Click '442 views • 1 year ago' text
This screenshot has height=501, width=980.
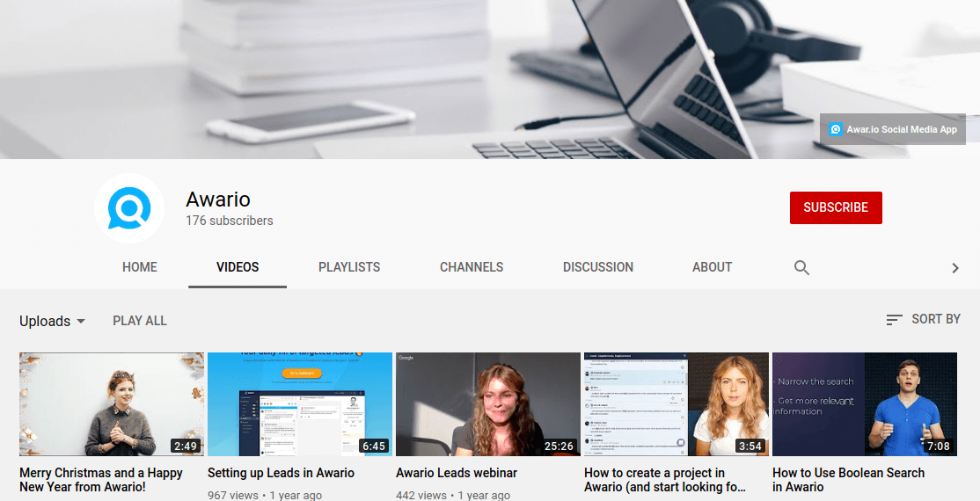(453, 495)
